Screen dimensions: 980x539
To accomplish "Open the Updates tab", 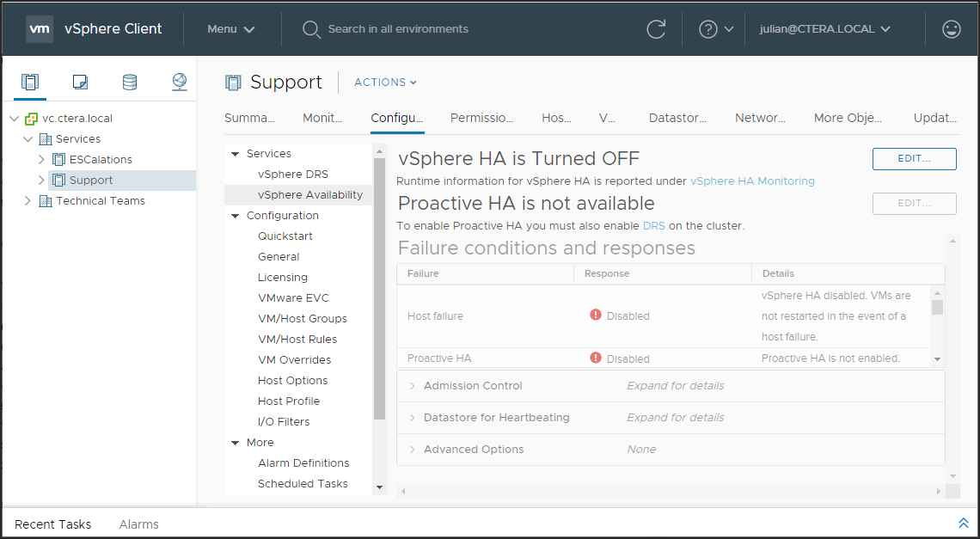I will pyautogui.click(x=935, y=118).
